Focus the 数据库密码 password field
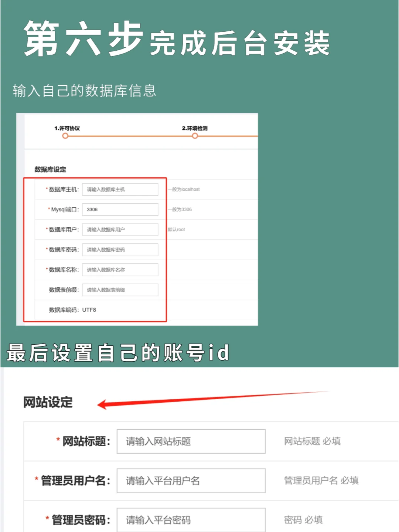Screen dimensions: 399x532 point(120,250)
